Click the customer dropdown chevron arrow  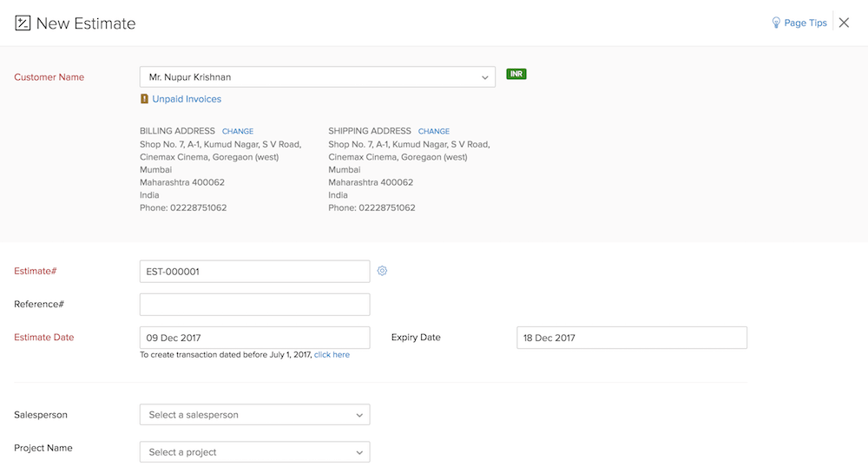485,77
